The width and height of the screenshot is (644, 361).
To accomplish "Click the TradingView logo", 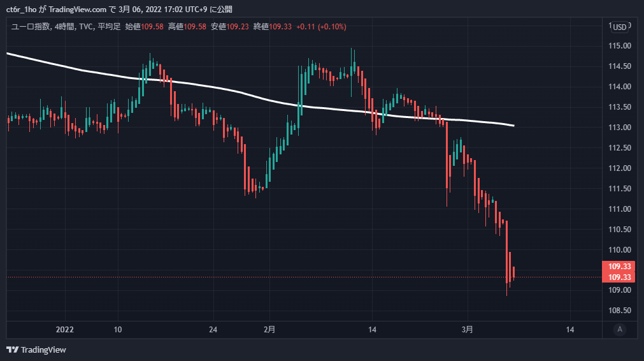I will click(36, 350).
